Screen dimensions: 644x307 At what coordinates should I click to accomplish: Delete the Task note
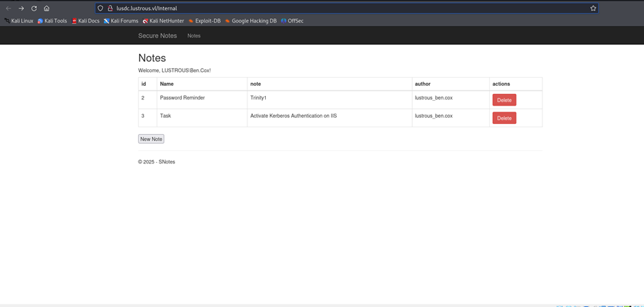click(504, 118)
